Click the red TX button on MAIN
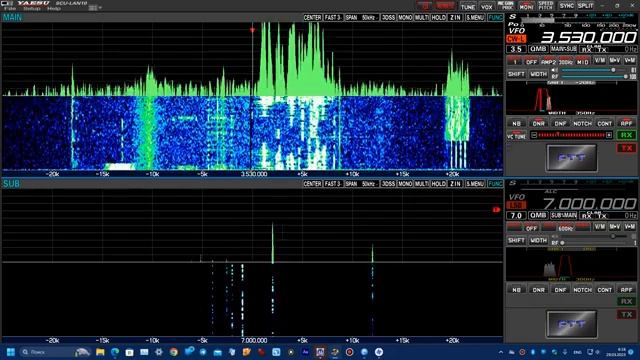 tap(626, 149)
